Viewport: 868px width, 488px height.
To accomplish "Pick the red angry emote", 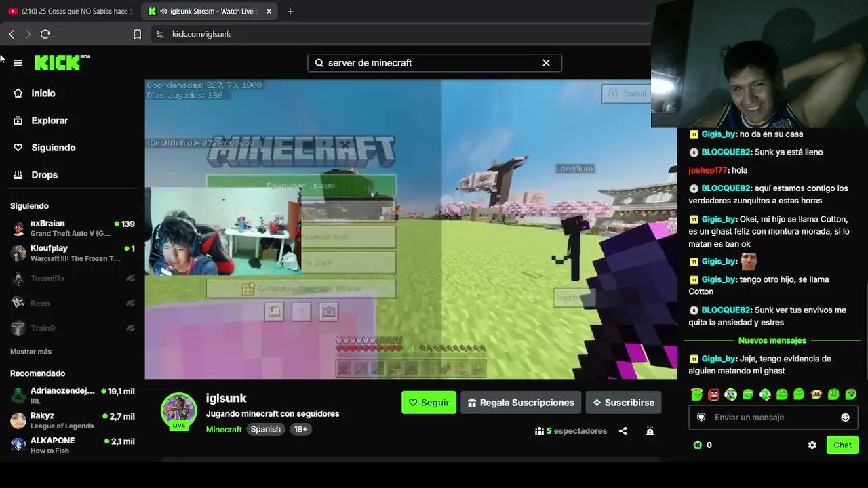I will click(x=713, y=394).
